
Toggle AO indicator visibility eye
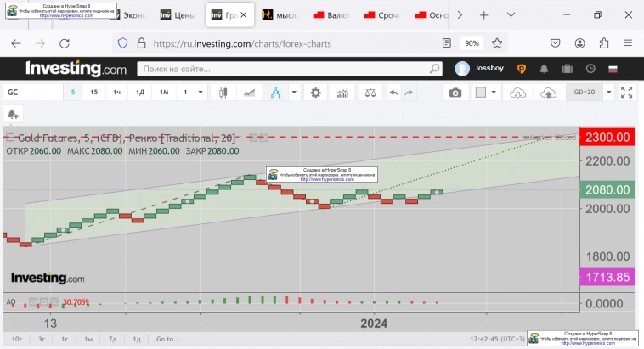pyautogui.click(x=33, y=302)
